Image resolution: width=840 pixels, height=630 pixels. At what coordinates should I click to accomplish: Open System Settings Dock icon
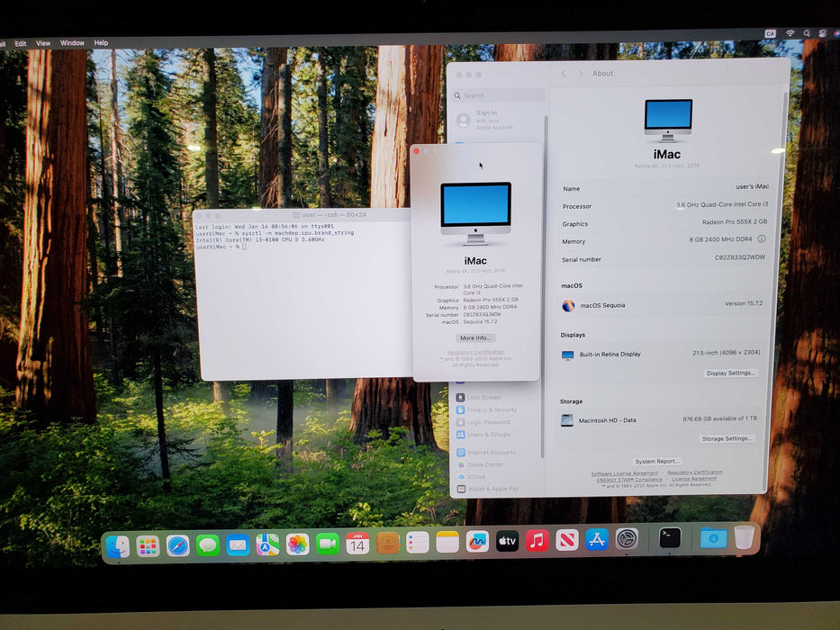click(x=627, y=539)
